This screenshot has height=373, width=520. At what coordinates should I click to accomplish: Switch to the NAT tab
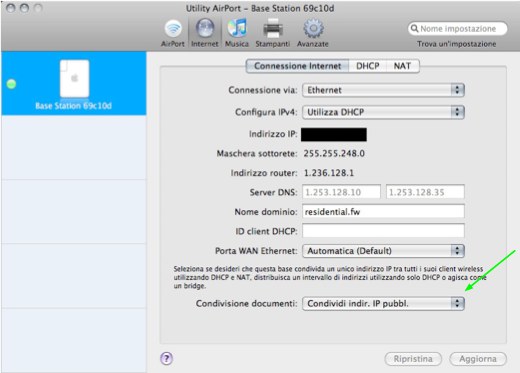click(402, 66)
